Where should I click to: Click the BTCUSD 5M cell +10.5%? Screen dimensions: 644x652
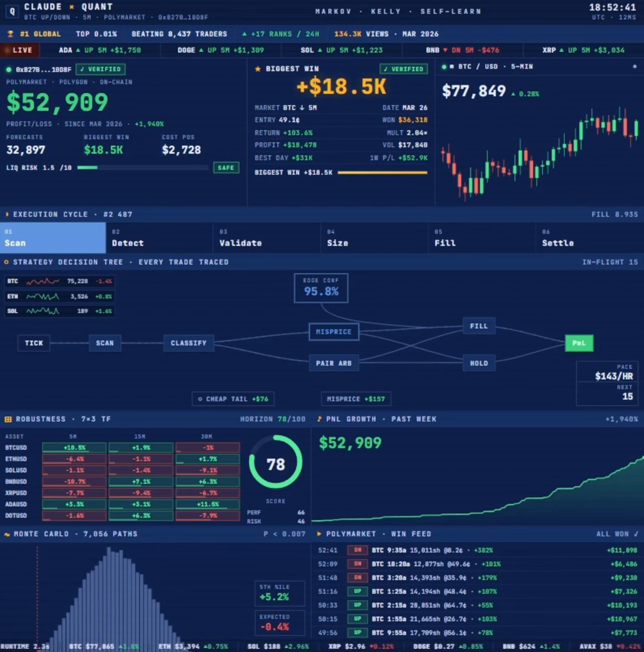[74, 448]
